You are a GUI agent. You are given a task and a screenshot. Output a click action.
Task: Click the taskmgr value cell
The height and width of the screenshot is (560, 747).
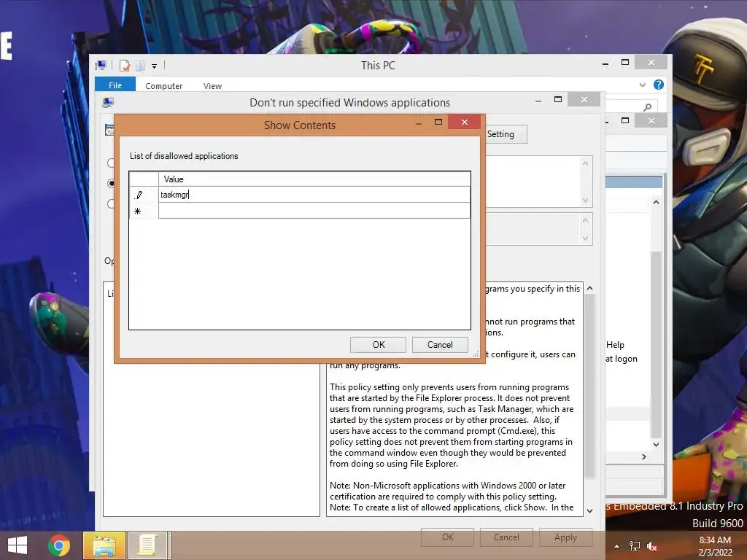click(314, 194)
